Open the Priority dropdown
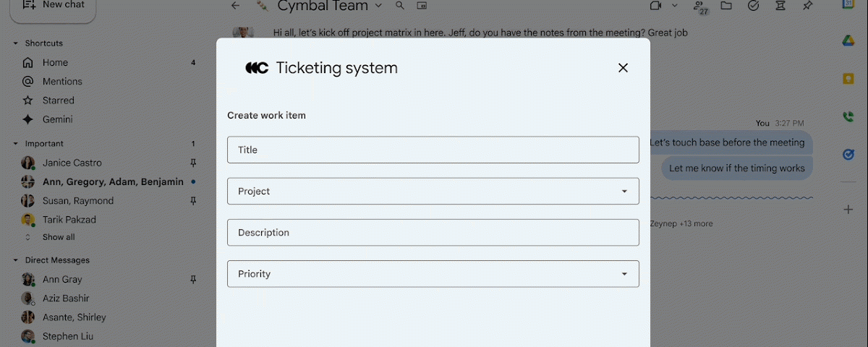Image resolution: width=868 pixels, height=347 pixels. (433, 274)
